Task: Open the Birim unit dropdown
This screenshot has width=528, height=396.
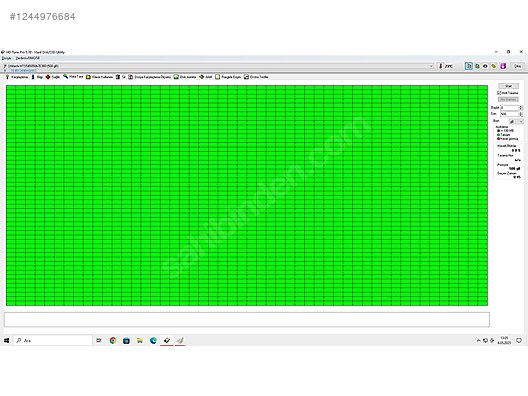Action: [516, 121]
